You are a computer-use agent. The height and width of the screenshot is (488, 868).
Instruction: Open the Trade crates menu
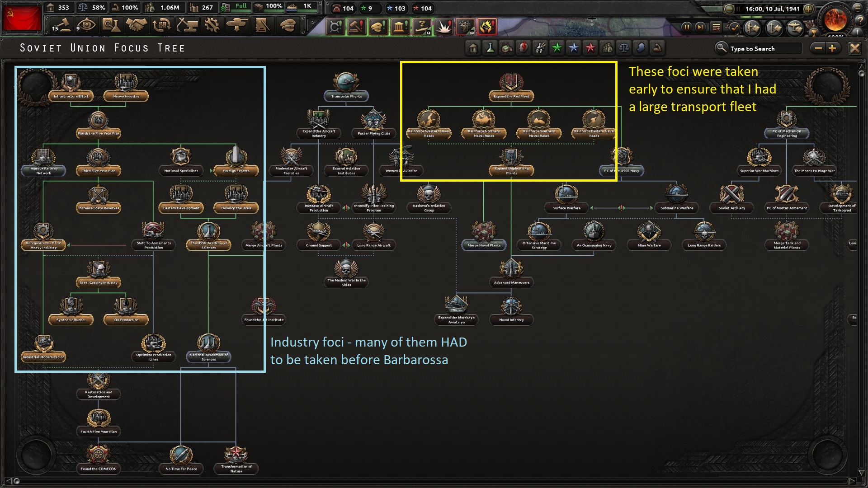(x=161, y=25)
